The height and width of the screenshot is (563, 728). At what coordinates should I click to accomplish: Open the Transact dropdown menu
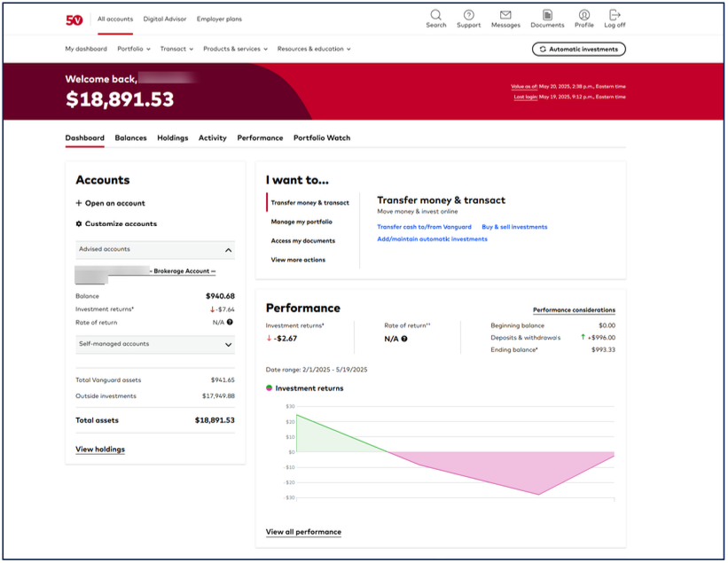[x=176, y=49]
